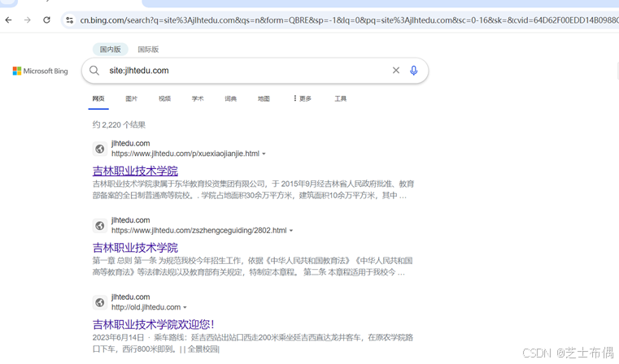The width and height of the screenshot is (619, 364).
Task: Switch to the 视频 tab
Action: coord(164,98)
